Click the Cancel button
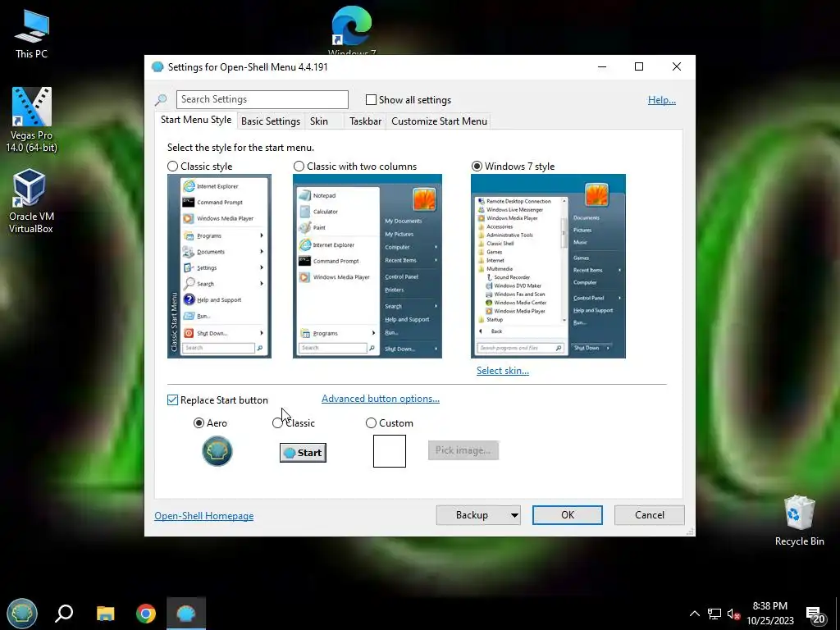Image resolution: width=840 pixels, height=630 pixels. 650,515
